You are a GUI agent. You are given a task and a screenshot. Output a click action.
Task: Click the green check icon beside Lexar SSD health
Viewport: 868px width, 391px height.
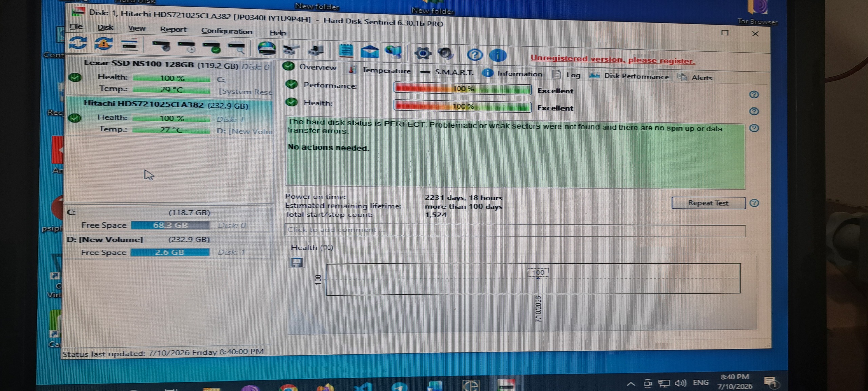pyautogui.click(x=75, y=78)
